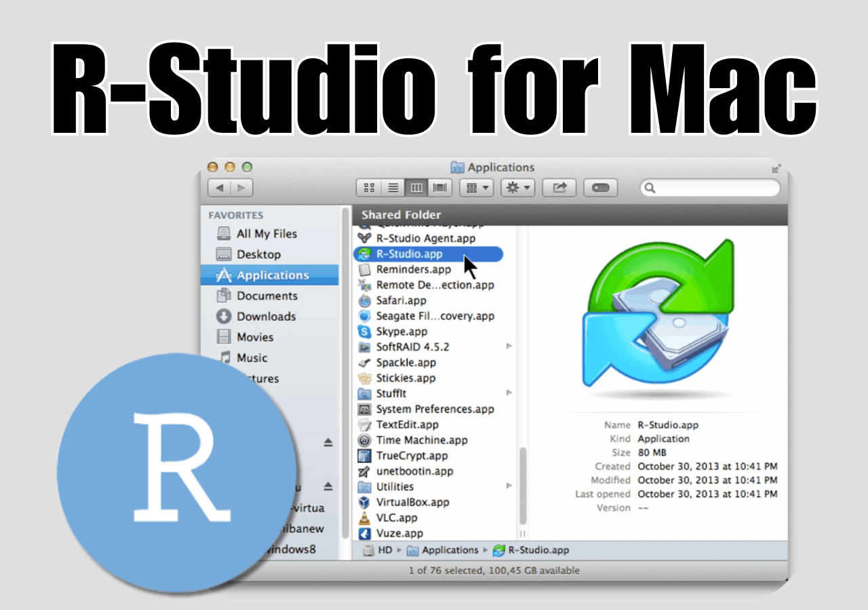Viewport: 868px width, 610px height.
Task: Go forward with the Finder forward arrow
Action: coord(242,188)
